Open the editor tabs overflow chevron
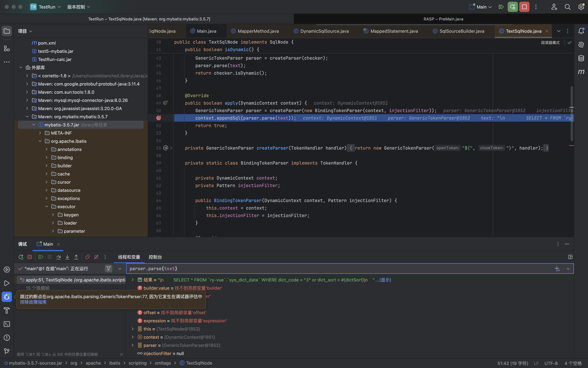 tap(559, 31)
